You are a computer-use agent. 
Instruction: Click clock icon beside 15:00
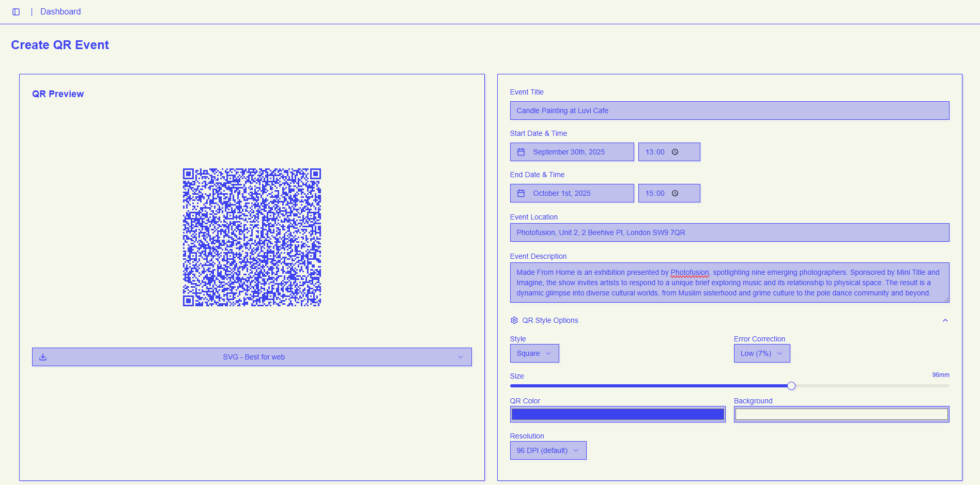675,193
